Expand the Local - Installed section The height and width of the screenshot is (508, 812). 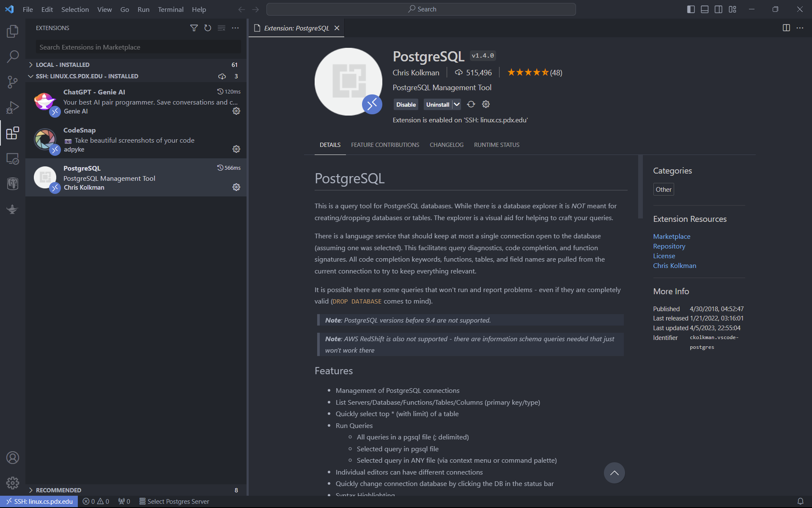63,65
